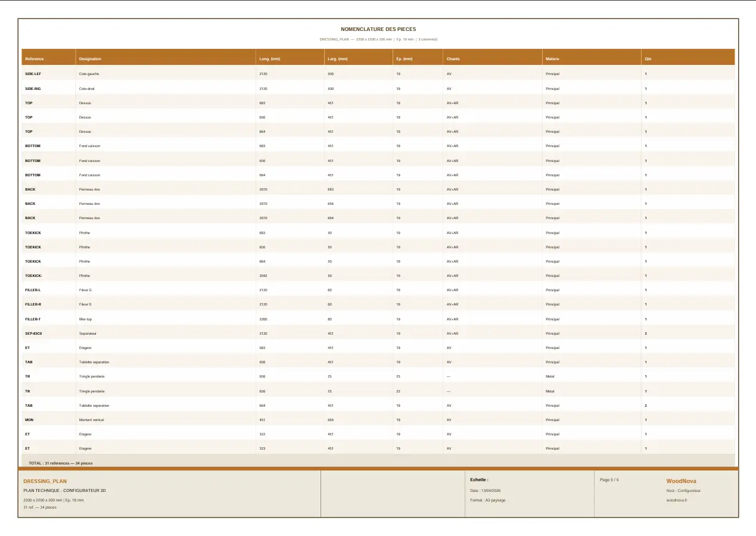This screenshot has width=756, height=536.
Task: Select the Ep. (mm) column header
Action: [x=404, y=58]
